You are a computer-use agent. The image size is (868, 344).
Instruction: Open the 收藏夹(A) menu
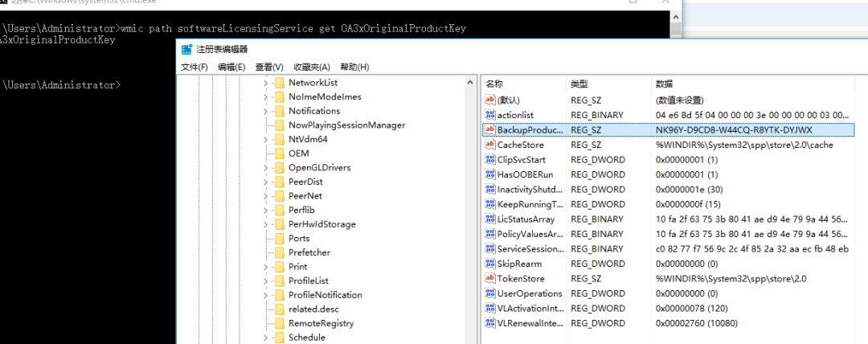[312, 67]
